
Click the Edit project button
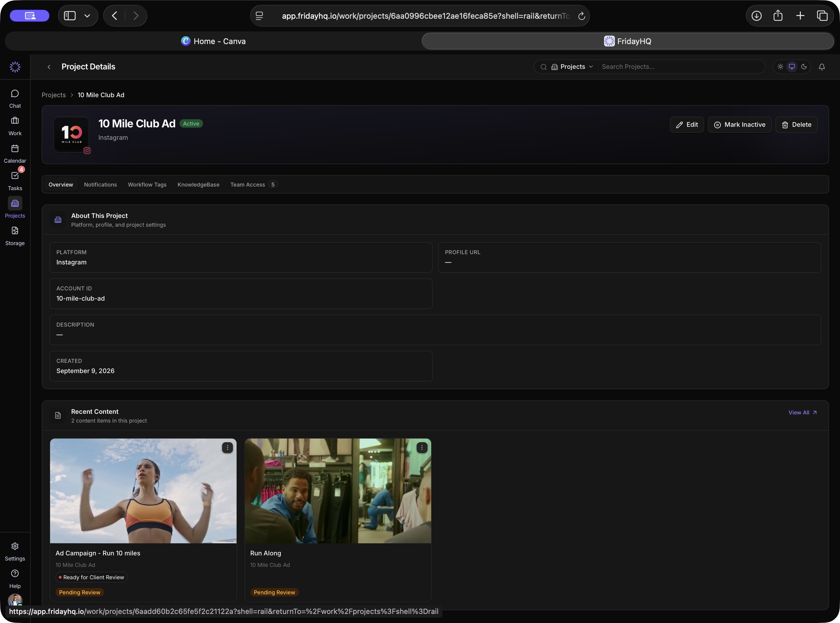686,125
